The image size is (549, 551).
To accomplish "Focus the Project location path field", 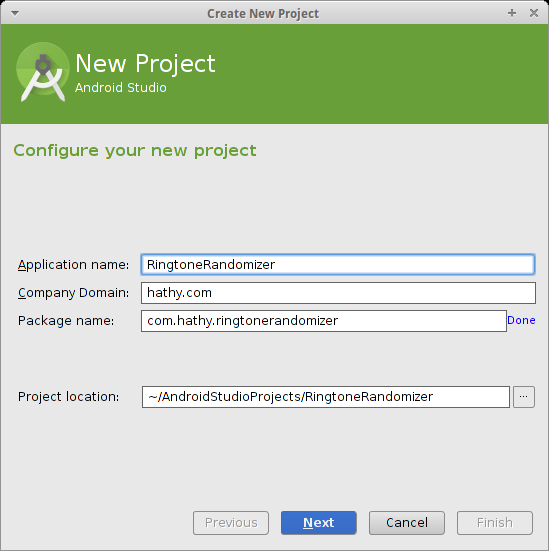I will coord(326,397).
